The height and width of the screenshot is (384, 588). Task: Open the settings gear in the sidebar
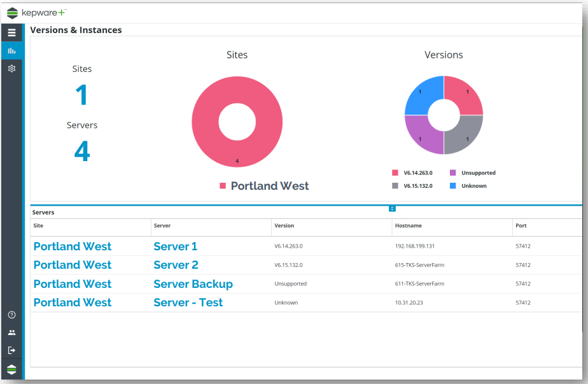(x=11, y=68)
